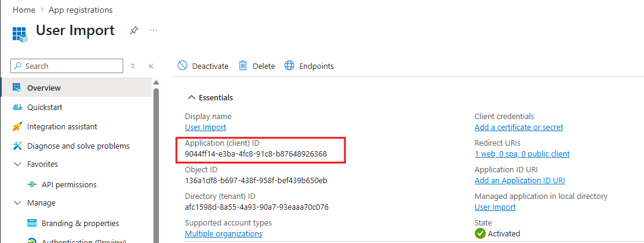Click the API permissions icon
The image size is (644, 243).
pyautogui.click(x=31, y=184)
